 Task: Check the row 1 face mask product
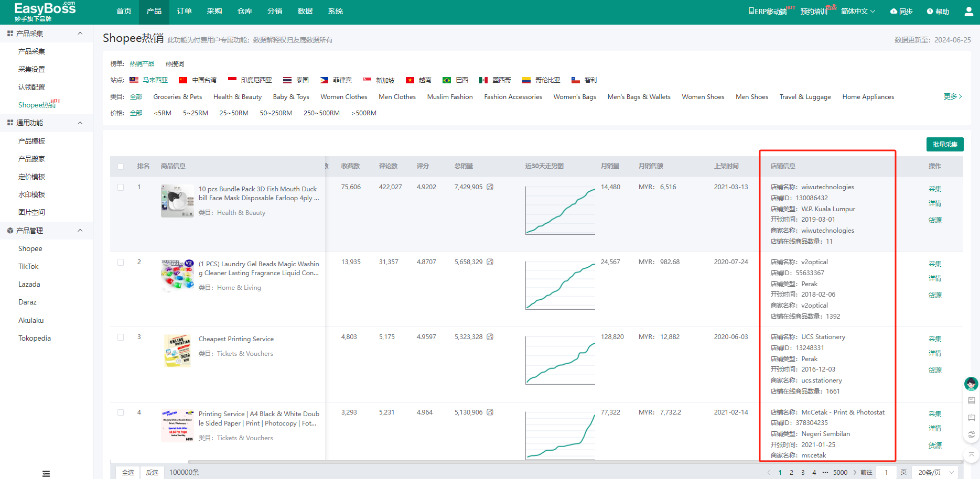click(121, 187)
